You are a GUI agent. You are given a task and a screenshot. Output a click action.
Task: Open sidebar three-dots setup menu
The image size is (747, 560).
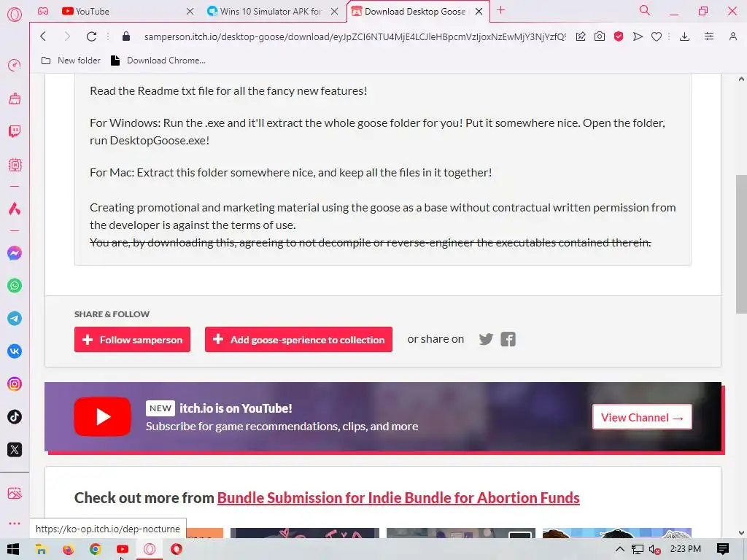[15, 524]
